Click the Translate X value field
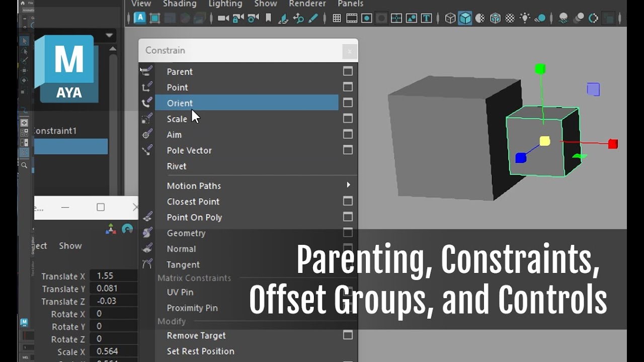 click(114, 276)
